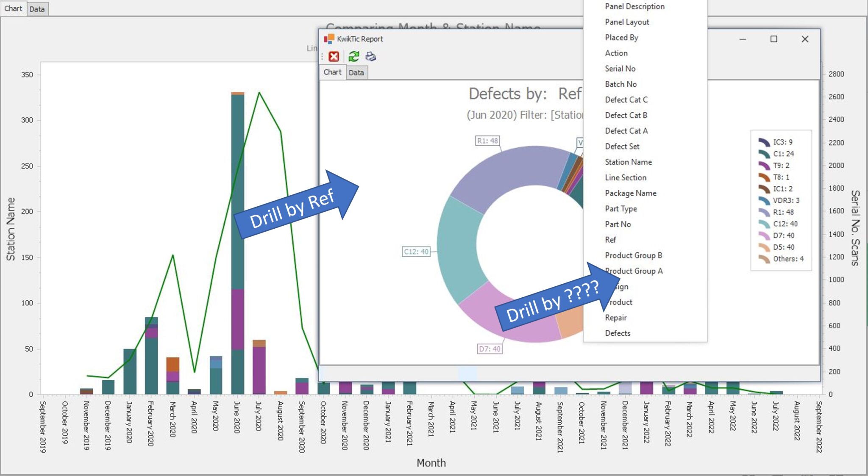Click the C12: 40 legend color marker

click(764, 224)
